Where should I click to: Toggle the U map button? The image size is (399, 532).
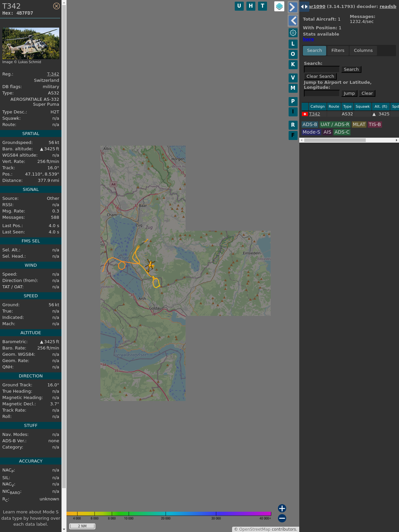pos(239,6)
